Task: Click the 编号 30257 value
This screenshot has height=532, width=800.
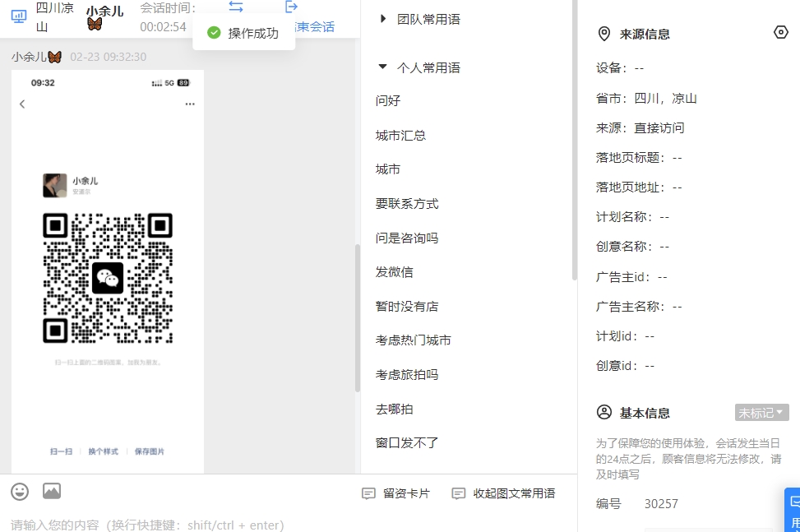Action: click(x=661, y=503)
